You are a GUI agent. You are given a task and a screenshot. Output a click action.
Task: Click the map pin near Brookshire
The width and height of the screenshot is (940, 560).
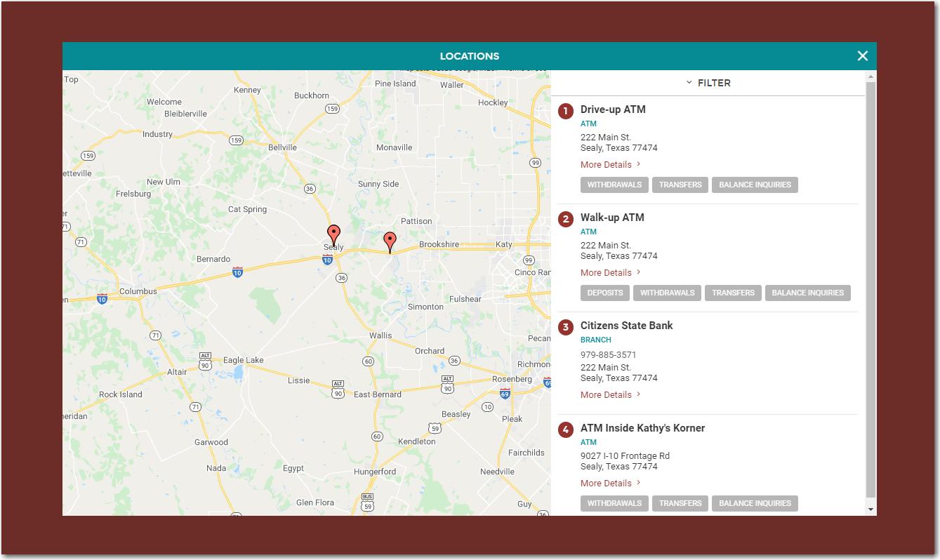point(390,242)
